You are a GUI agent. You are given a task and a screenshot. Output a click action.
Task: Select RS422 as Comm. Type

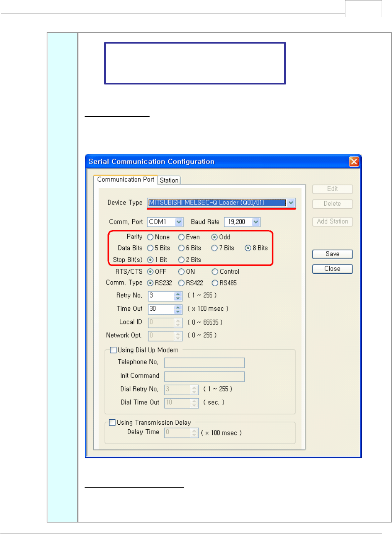[x=181, y=283]
